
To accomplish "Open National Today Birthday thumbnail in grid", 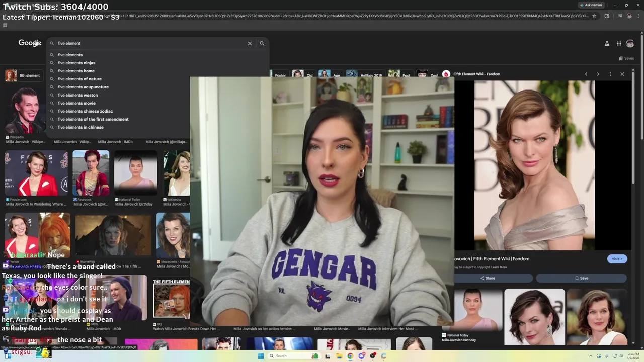I will [x=135, y=173].
